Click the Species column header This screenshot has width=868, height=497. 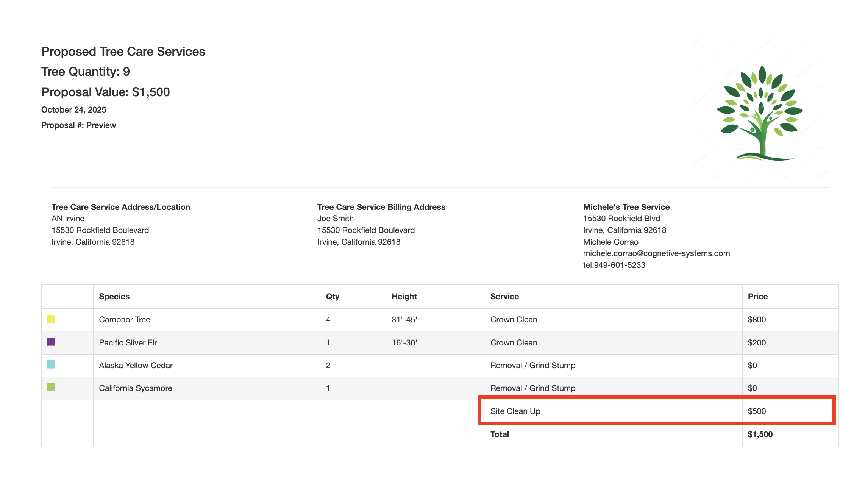point(114,297)
